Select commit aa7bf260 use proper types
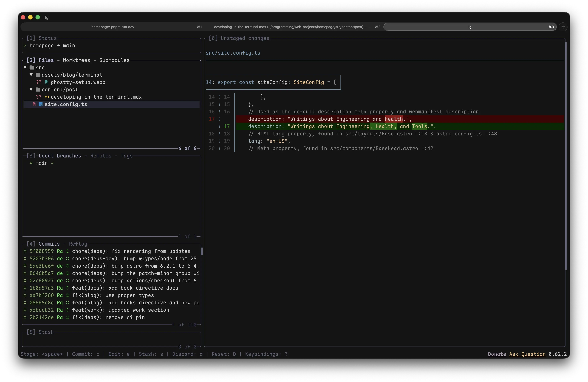Image resolution: width=588 pixels, height=382 pixels. (x=111, y=295)
